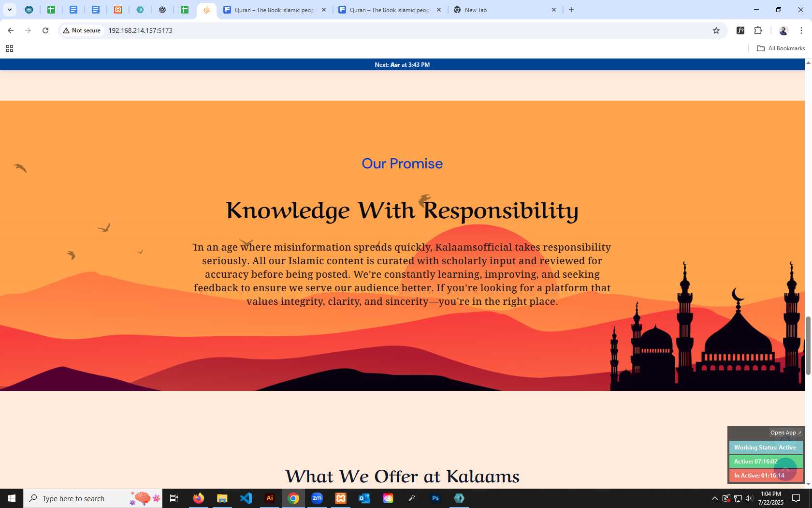The image size is (812, 508).
Task: Open Firefox from the taskbar
Action: [x=198, y=498]
